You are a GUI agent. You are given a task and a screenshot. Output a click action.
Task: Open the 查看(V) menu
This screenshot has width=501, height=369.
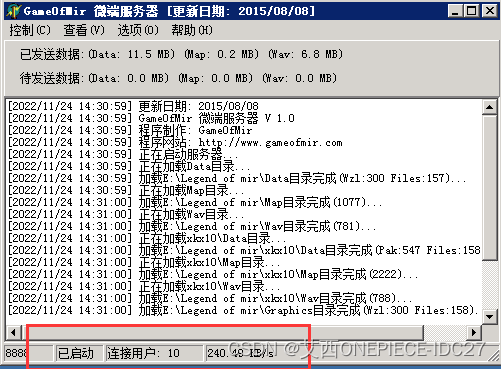(84, 30)
